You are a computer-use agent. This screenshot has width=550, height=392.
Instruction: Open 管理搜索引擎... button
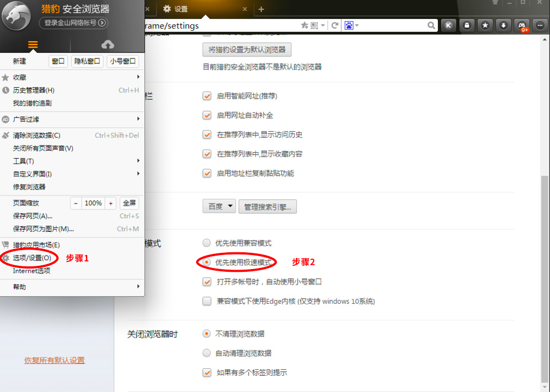268,207
